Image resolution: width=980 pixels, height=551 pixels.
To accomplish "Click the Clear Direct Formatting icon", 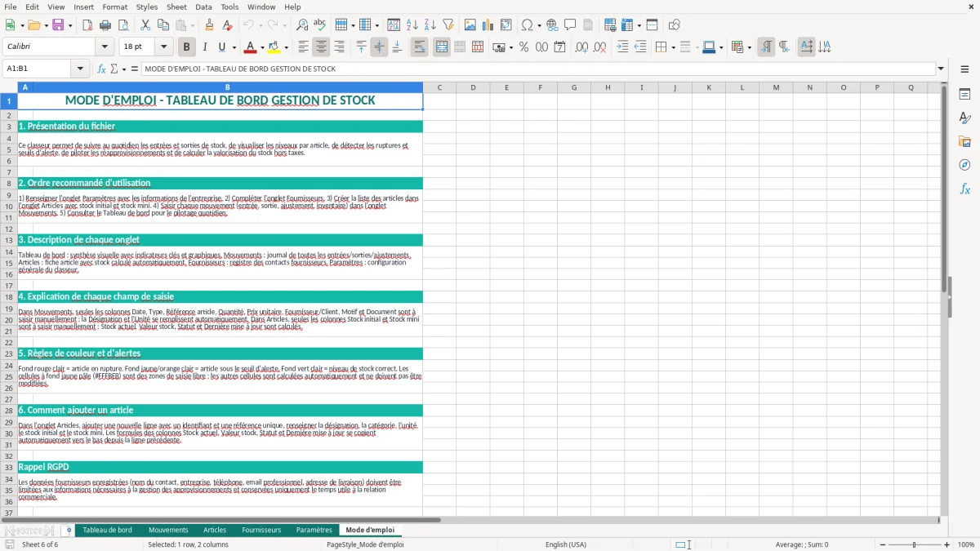I will click(x=228, y=25).
